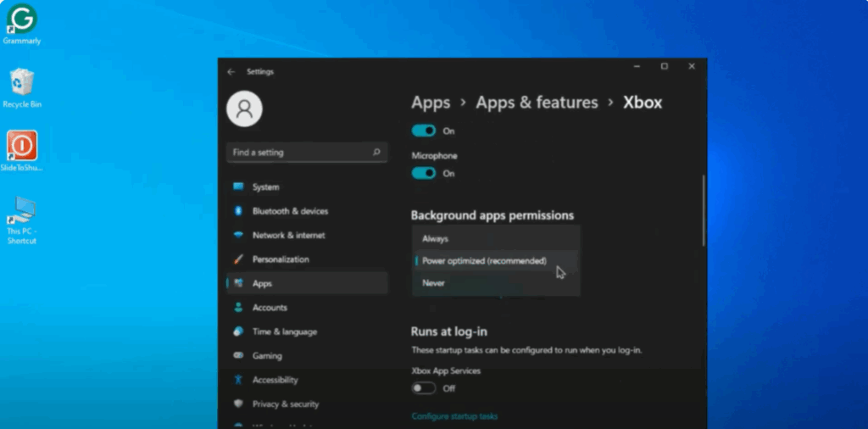Image resolution: width=868 pixels, height=429 pixels.
Task: Open the Grammarly desktop shortcut
Action: point(21,25)
